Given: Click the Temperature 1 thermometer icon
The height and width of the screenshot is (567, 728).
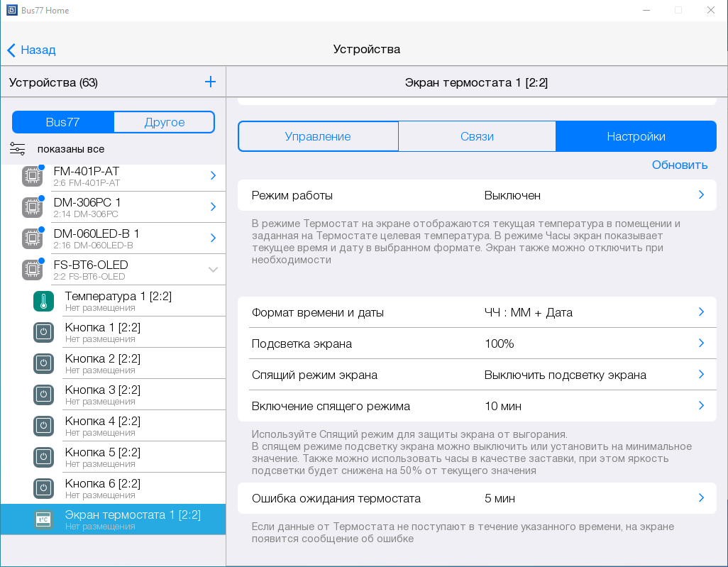Looking at the screenshot, I should (43, 301).
